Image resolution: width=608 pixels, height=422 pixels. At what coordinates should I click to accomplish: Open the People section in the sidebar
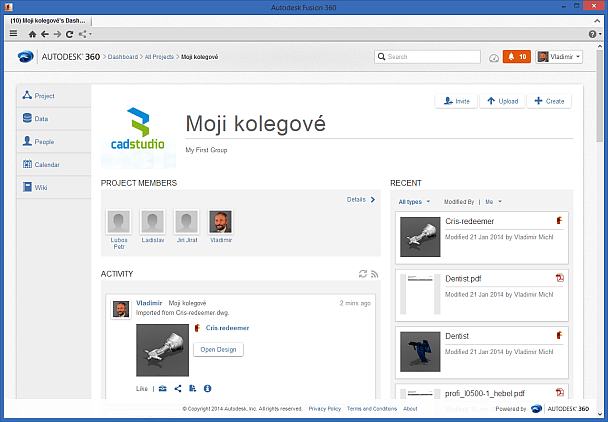pos(54,142)
